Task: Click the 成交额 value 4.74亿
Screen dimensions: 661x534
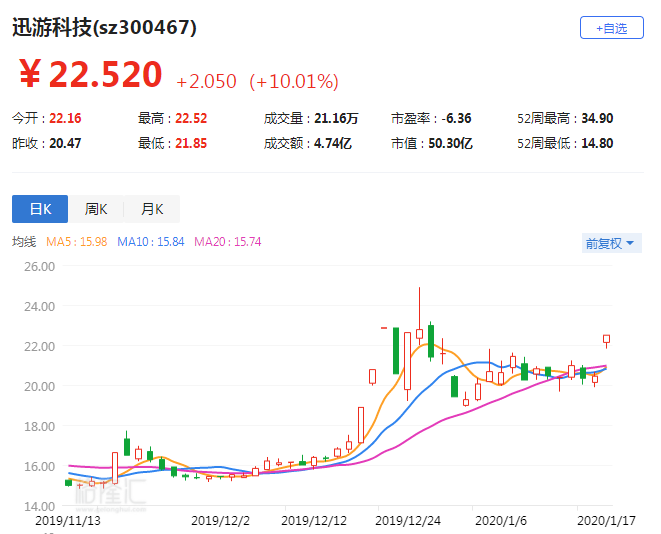Action: [333, 144]
